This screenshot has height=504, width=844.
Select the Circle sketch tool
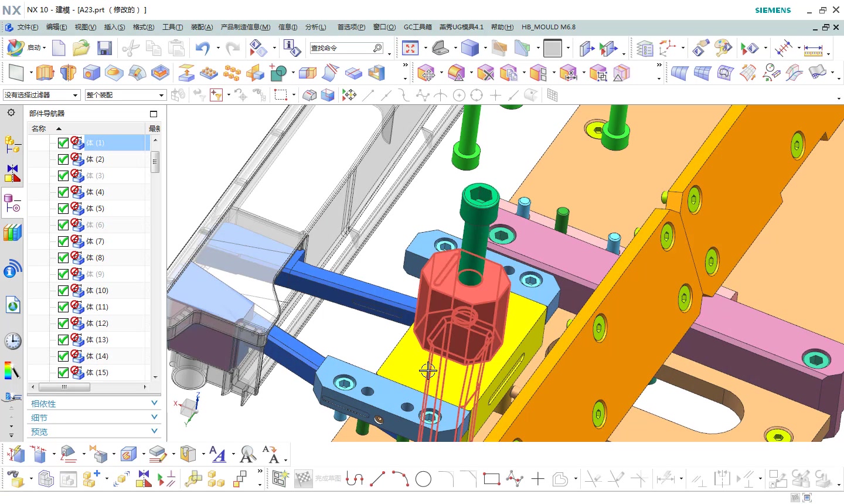click(423, 479)
